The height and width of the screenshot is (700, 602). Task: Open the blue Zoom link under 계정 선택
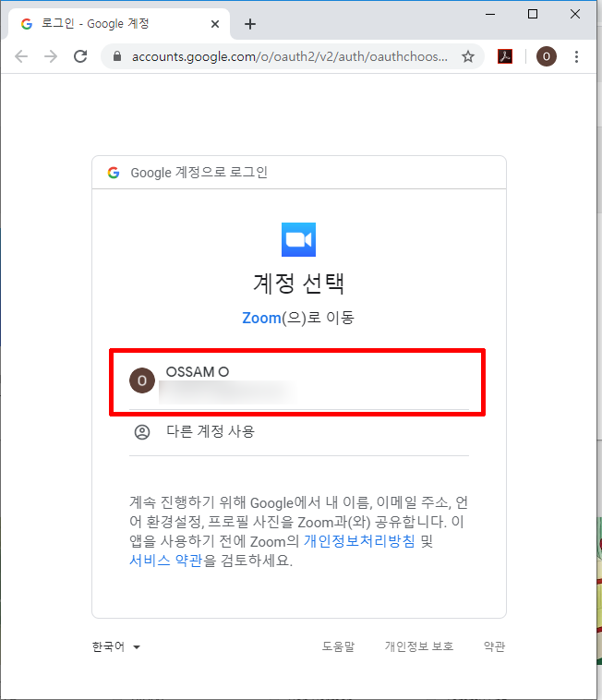261,318
